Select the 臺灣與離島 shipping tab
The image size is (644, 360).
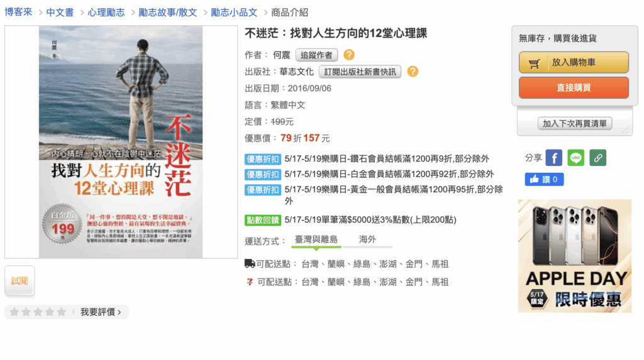pyautogui.click(x=316, y=239)
